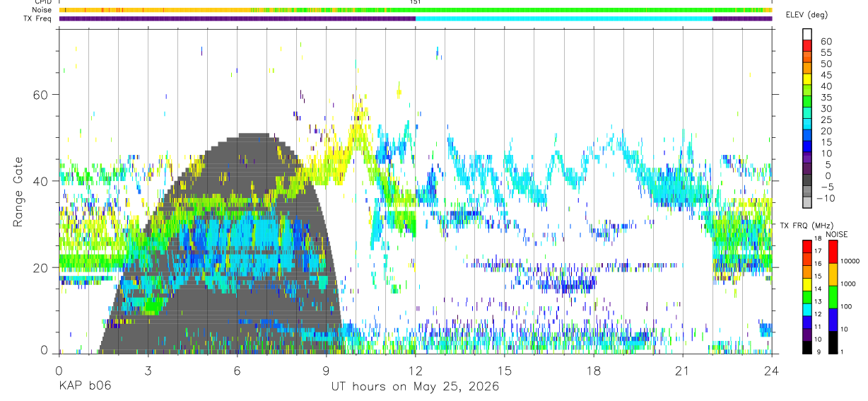The image size is (868, 401).
Task: Click the 'Range Gate' y-axis title
Action: [18, 192]
